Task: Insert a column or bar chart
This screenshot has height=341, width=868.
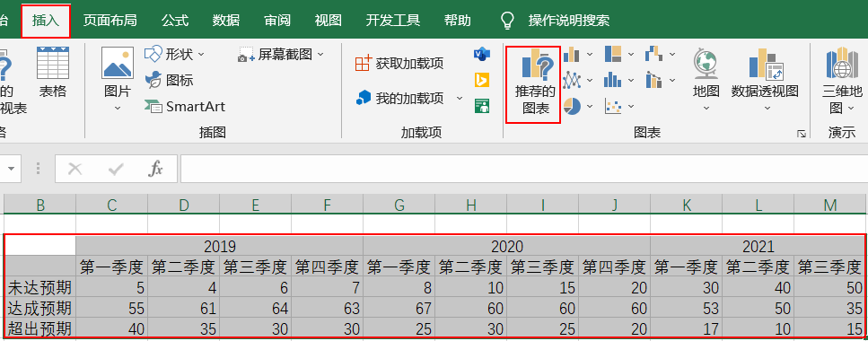Action: [571, 54]
